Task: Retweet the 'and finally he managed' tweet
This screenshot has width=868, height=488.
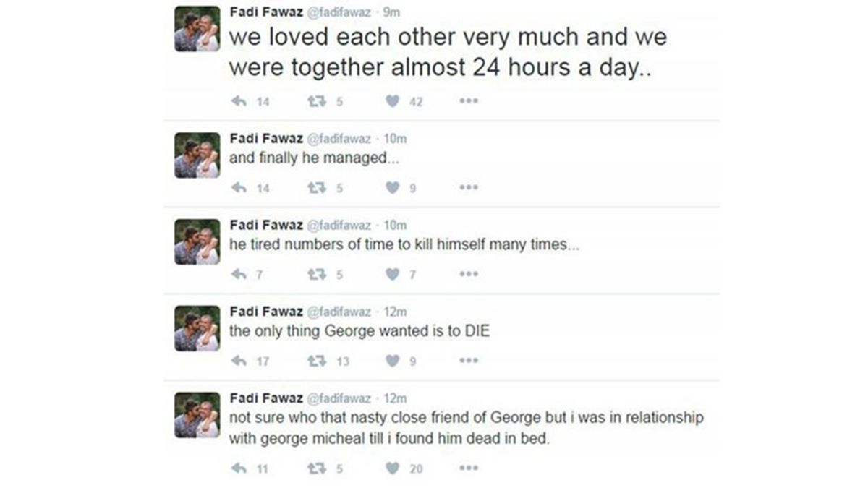Action: point(315,188)
